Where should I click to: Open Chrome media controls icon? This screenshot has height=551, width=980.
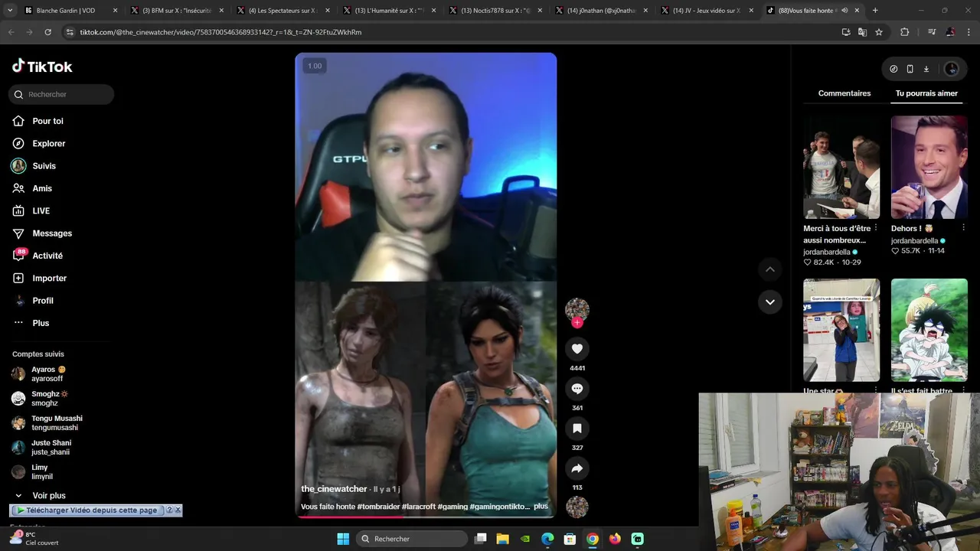tap(932, 32)
